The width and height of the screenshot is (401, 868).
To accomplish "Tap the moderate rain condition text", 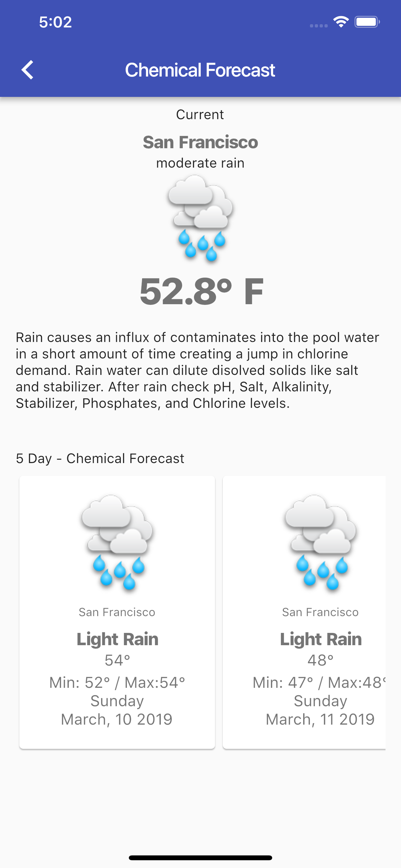I will 200,163.
